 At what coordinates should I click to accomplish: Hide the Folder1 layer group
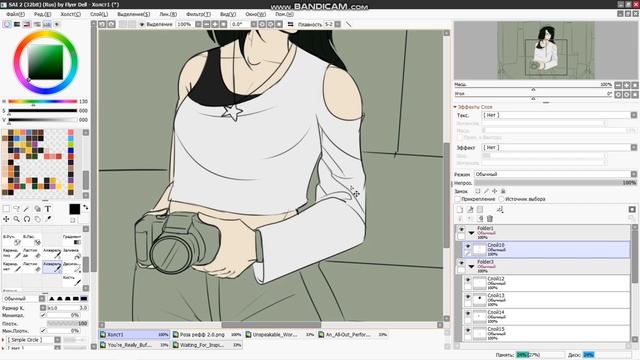(461, 229)
